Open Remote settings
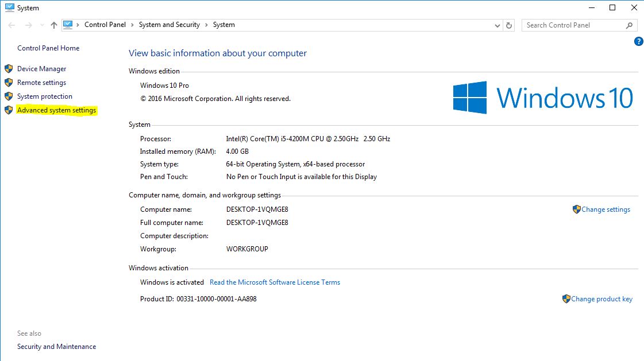This screenshot has width=644, height=361. point(43,82)
